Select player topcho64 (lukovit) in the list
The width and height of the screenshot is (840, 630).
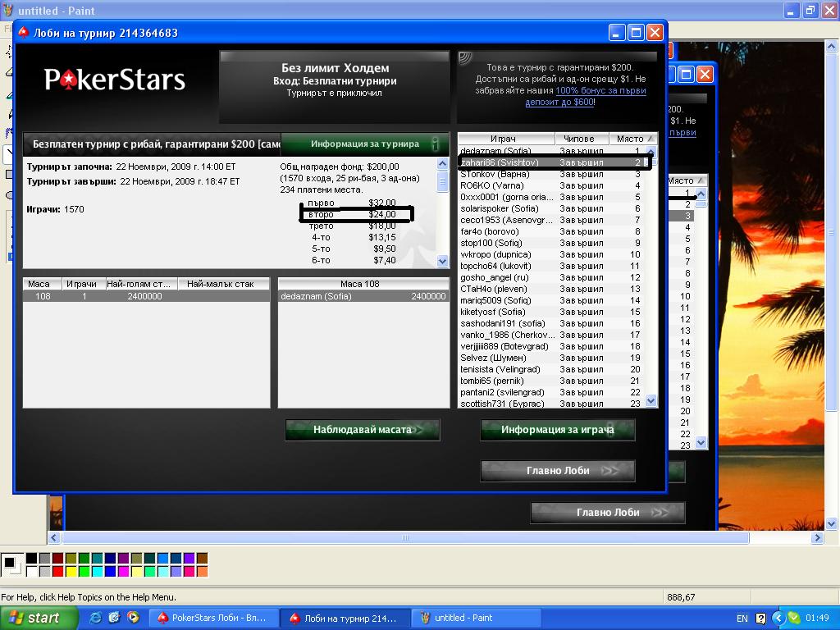pos(550,266)
